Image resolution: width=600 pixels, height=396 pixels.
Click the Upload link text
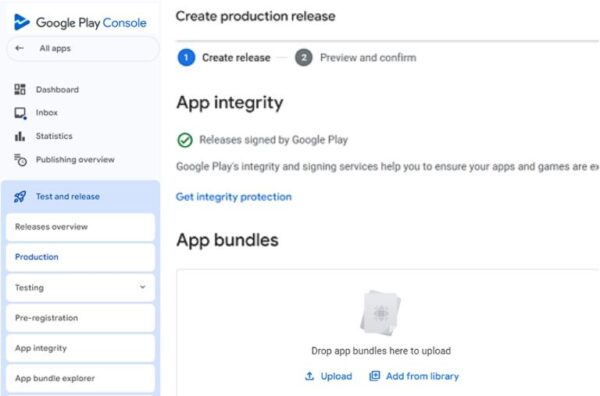(x=336, y=376)
